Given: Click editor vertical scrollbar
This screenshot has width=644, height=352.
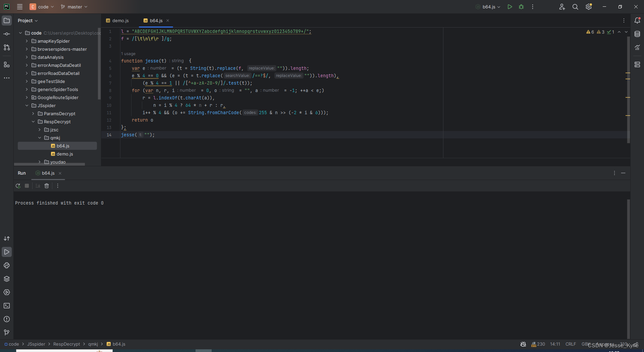Looking at the screenshot, I should (x=628, y=90).
